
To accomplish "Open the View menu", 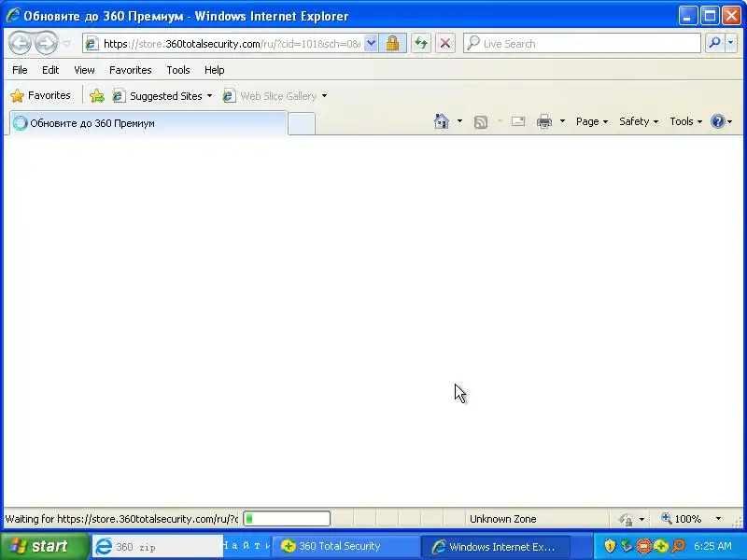I will (84, 70).
